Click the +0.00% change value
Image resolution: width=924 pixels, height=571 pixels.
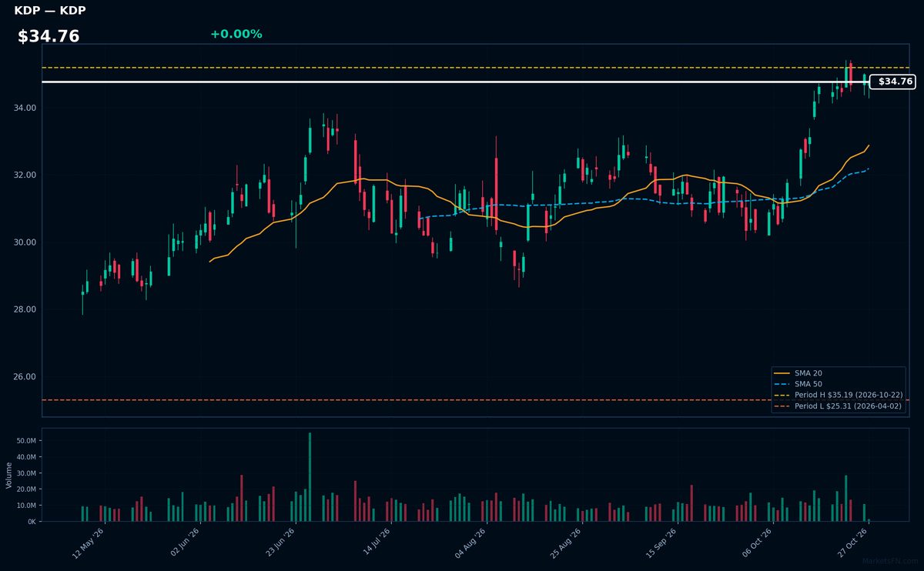[236, 34]
